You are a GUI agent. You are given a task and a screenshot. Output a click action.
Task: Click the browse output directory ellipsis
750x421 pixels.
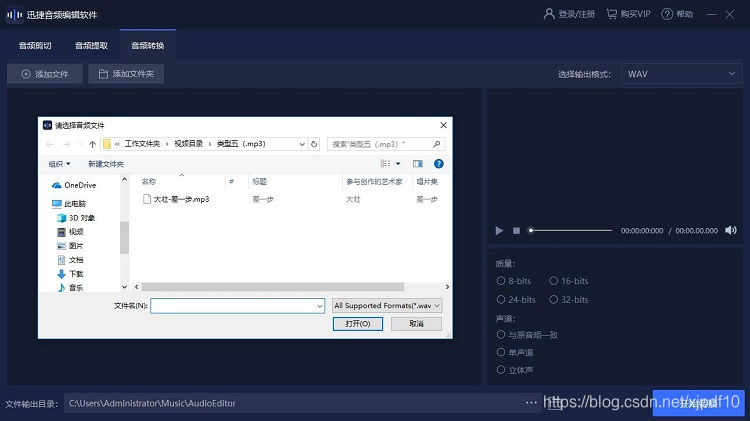click(x=531, y=403)
